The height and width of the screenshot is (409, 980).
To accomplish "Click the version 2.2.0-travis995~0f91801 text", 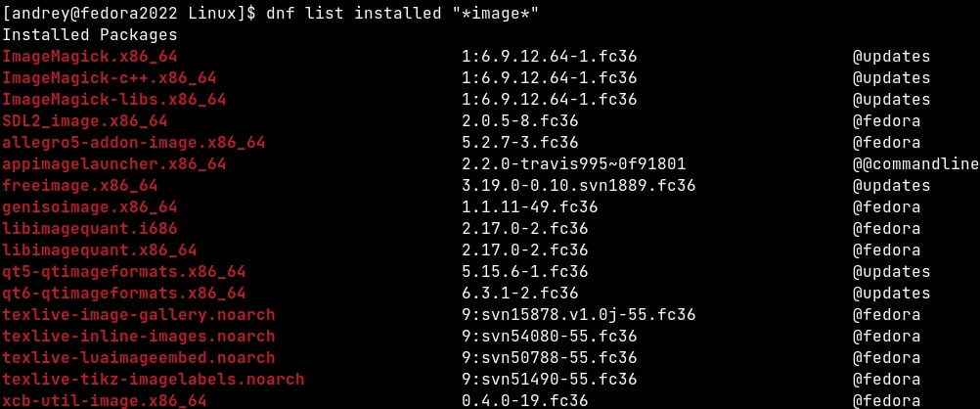I will [x=573, y=164].
